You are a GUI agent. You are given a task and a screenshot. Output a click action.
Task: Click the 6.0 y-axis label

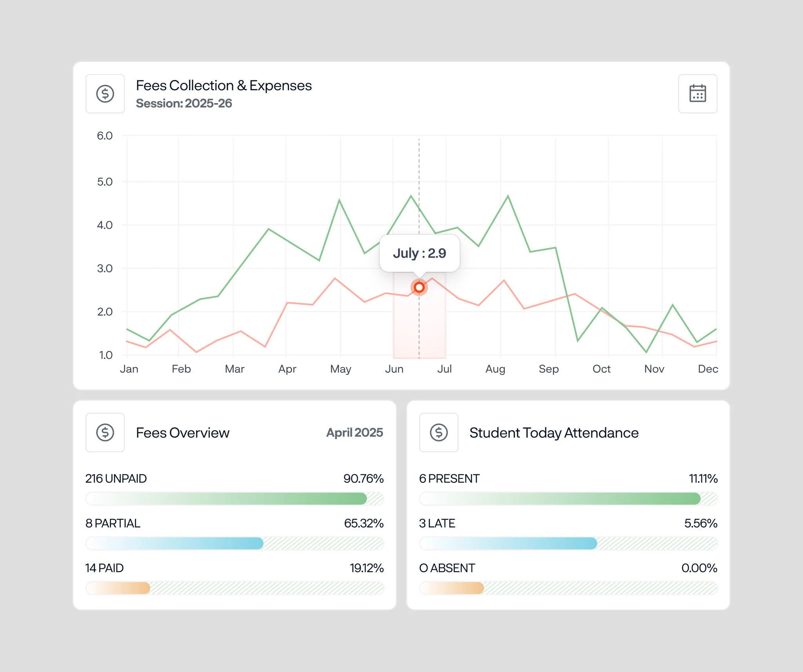105,136
